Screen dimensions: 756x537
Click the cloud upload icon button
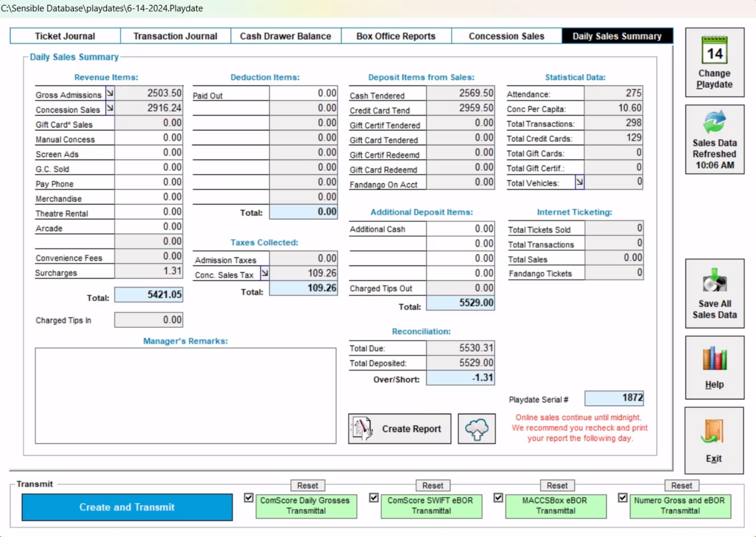click(476, 429)
